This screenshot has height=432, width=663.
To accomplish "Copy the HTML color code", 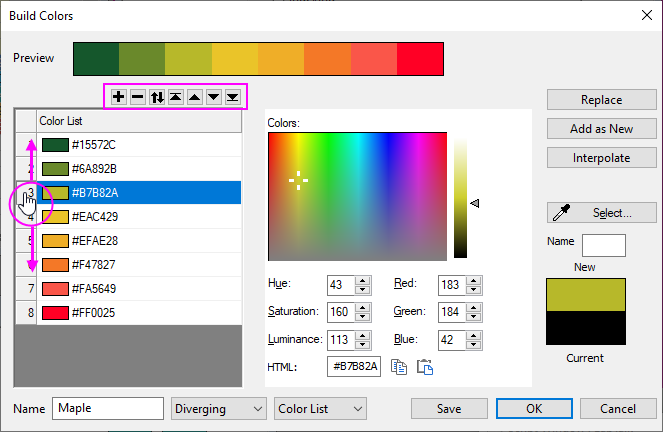I will [399, 366].
